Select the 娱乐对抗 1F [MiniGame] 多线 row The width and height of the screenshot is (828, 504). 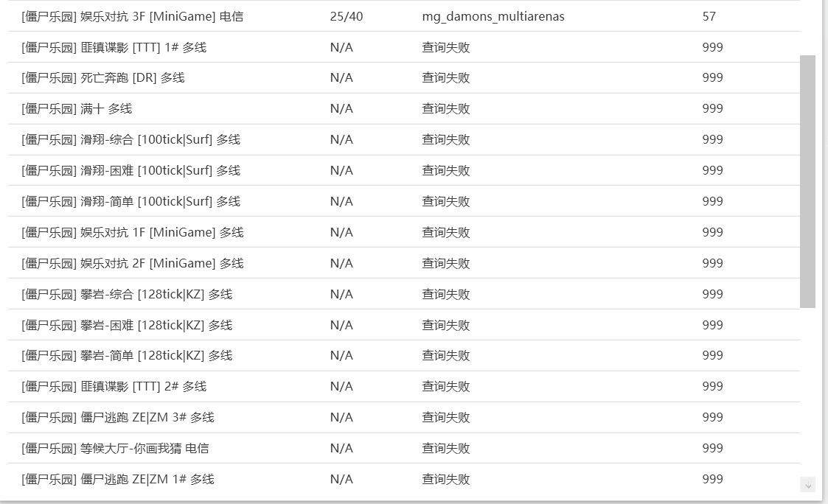[133, 232]
